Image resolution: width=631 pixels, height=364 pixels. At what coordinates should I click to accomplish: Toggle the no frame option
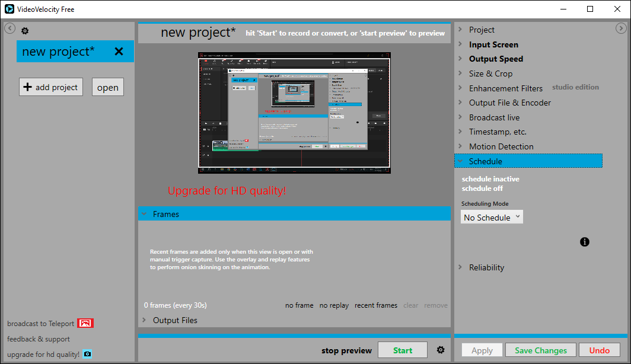299,305
